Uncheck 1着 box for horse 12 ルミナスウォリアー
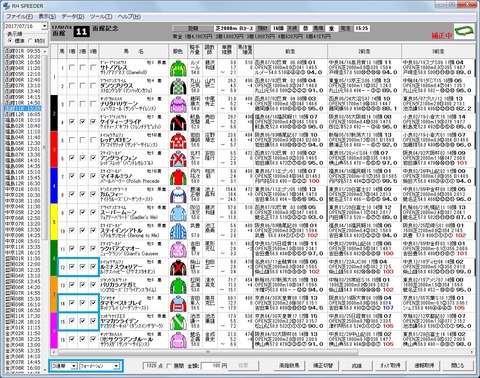 [x=72, y=267]
